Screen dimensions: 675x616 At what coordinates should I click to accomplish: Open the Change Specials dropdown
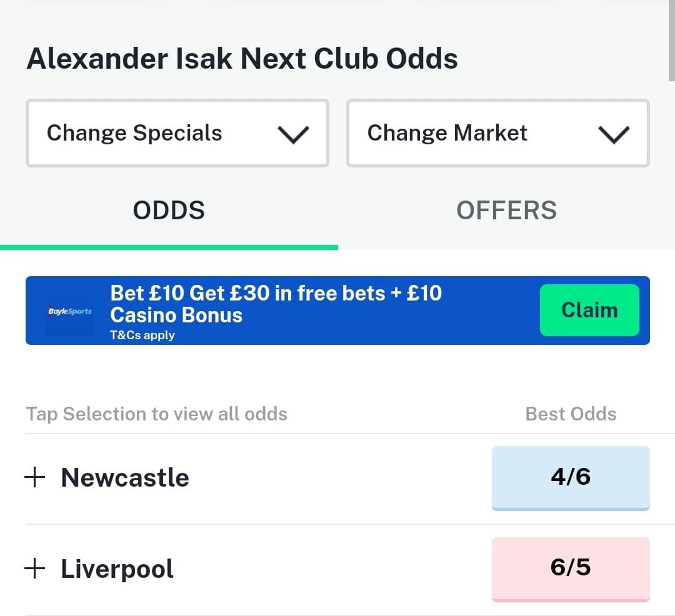[x=177, y=133]
